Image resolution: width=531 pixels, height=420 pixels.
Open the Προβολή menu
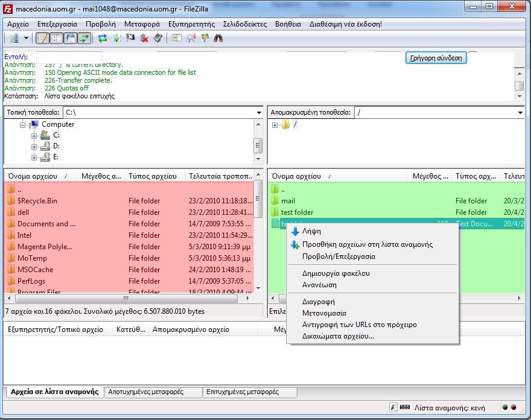[x=101, y=24]
